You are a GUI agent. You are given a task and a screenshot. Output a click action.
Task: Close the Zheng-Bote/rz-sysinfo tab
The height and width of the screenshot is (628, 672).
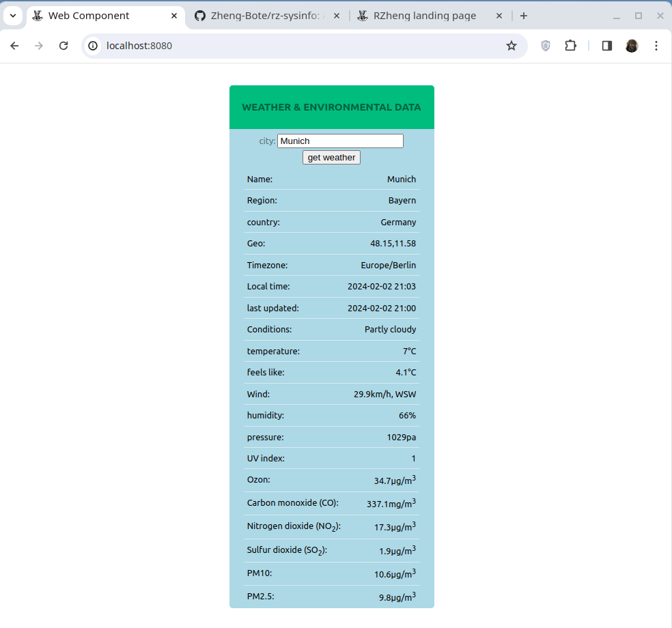point(337,16)
